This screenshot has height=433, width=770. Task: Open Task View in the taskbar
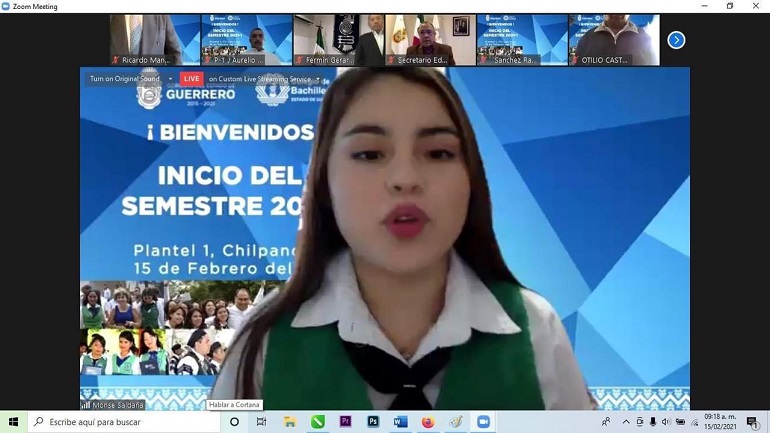262,422
